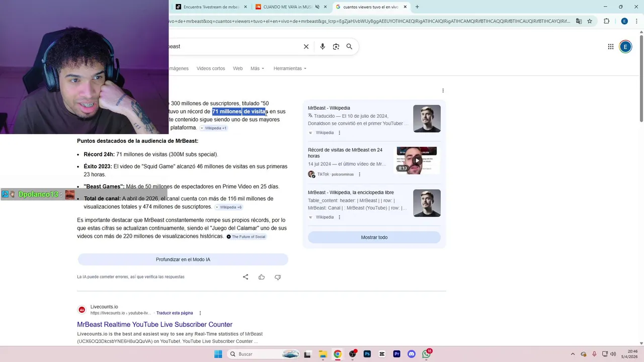Open the Chrome extensions puzzle menu
Screen dimensions: 644x362
(607, 21)
